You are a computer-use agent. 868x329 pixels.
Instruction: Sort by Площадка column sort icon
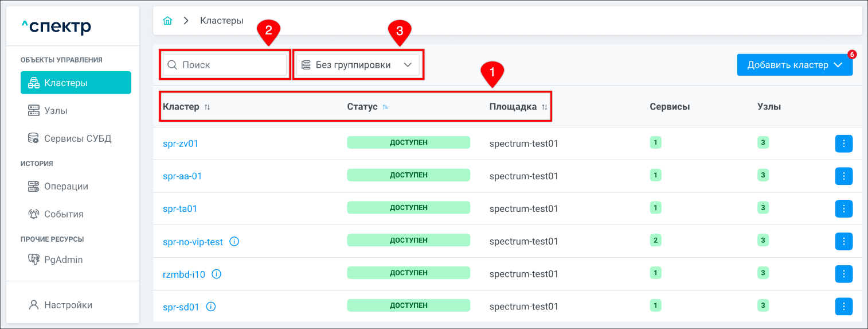545,107
